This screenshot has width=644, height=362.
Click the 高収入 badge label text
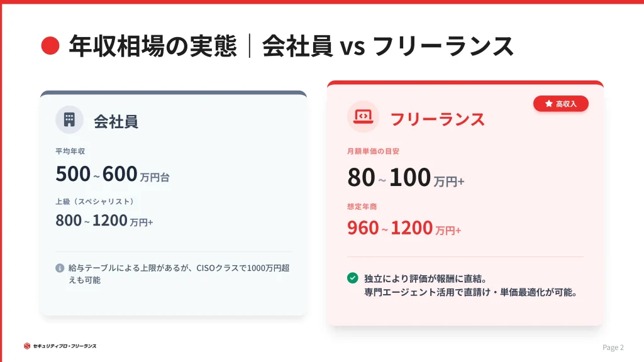coord(566,104)
